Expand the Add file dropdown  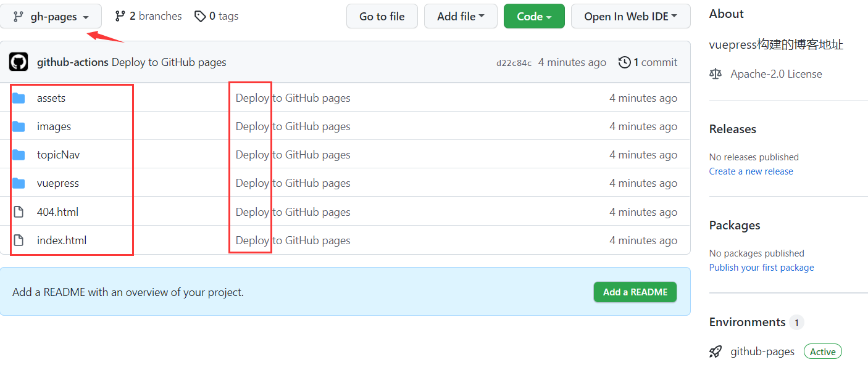460,17
